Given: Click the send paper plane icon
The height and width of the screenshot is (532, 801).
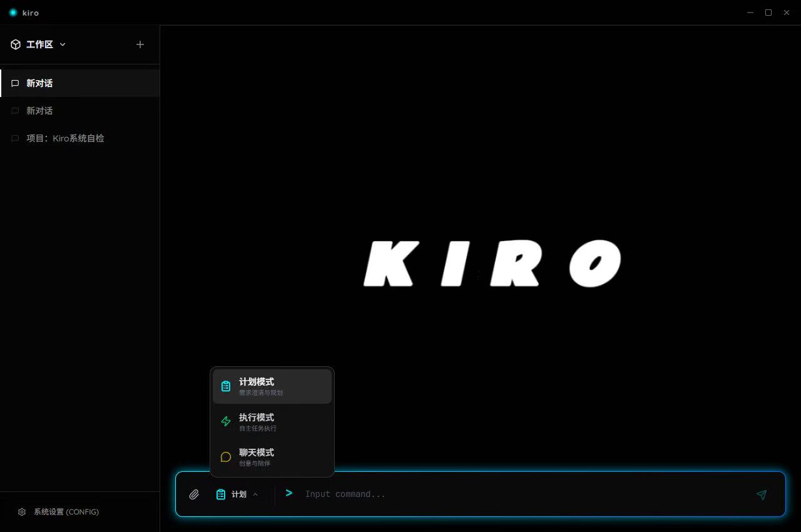Looking at the screenshot, I should click(761, 494).
